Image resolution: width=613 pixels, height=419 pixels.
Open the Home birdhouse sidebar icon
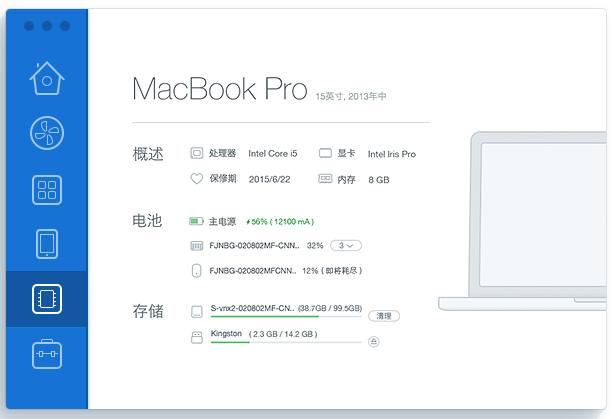(47, 77)
